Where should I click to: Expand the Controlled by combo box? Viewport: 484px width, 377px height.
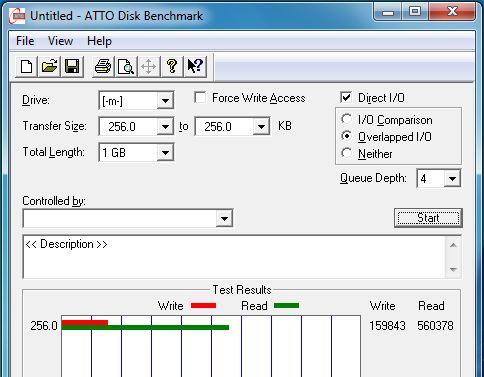(x=224, y=219)
